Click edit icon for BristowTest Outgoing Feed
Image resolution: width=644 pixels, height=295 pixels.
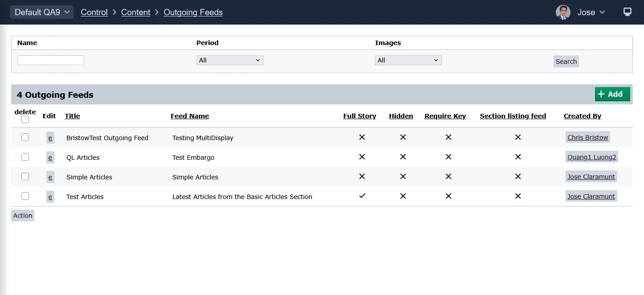click(50, 138)
